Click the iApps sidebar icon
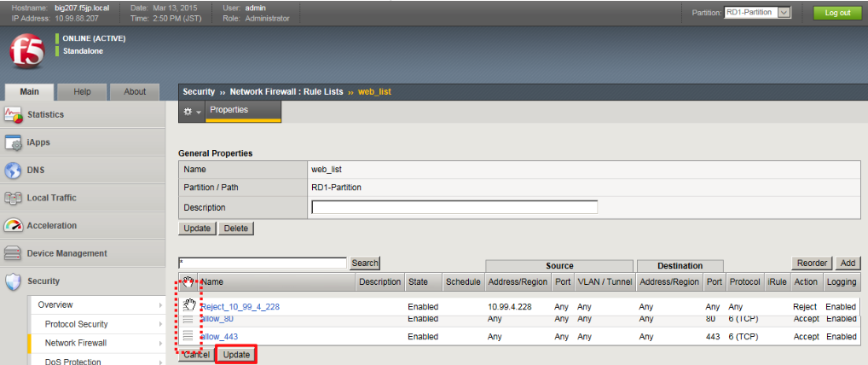This screenshot has width=868, height=365. click(13, 142)
